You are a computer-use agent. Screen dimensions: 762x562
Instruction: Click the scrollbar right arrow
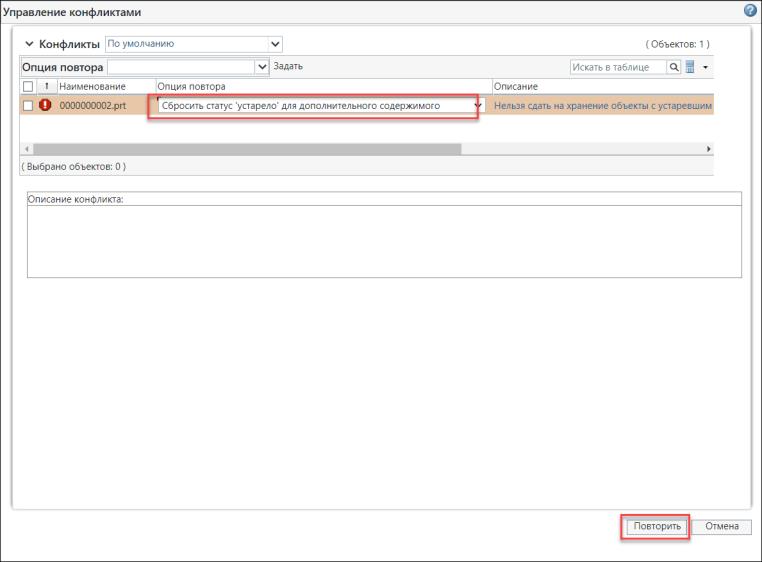coord(709,149)
